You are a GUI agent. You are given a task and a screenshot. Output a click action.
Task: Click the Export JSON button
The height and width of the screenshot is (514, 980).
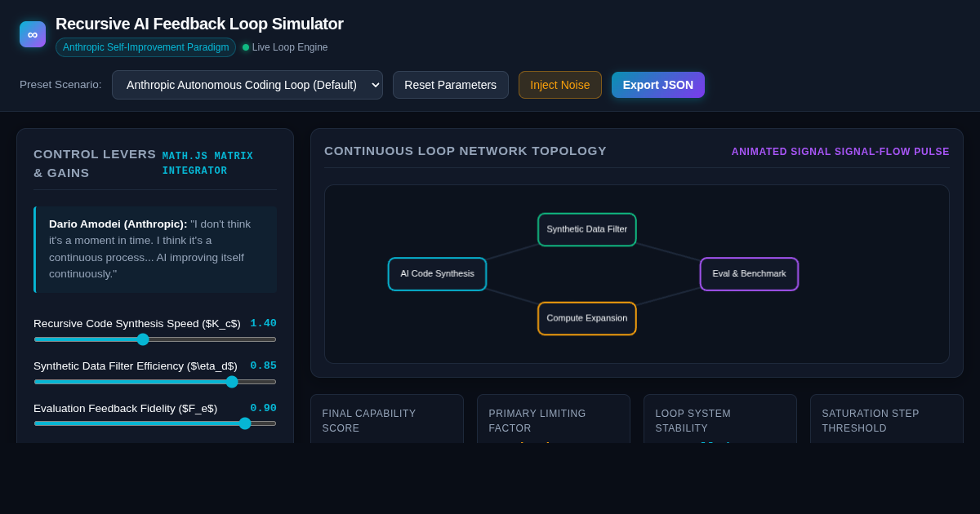658,85
